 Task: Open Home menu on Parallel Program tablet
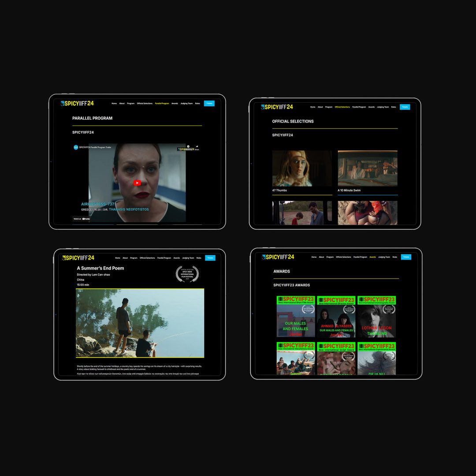point(114,104)
